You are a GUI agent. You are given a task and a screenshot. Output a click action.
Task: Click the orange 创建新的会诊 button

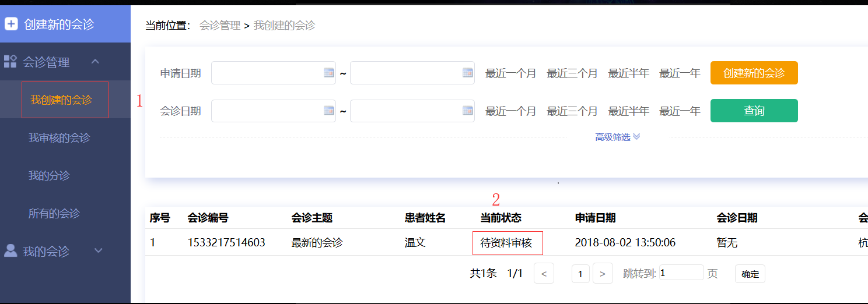(754, 73)
